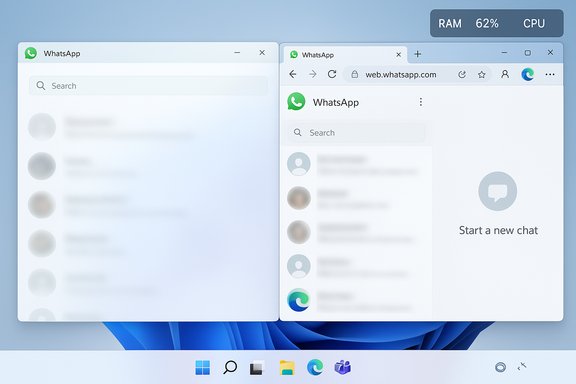Image resolution: width=576 pixels, height=384 pixels.
Task: Click the WhatsApp logo in web page header
Action: 296,102
